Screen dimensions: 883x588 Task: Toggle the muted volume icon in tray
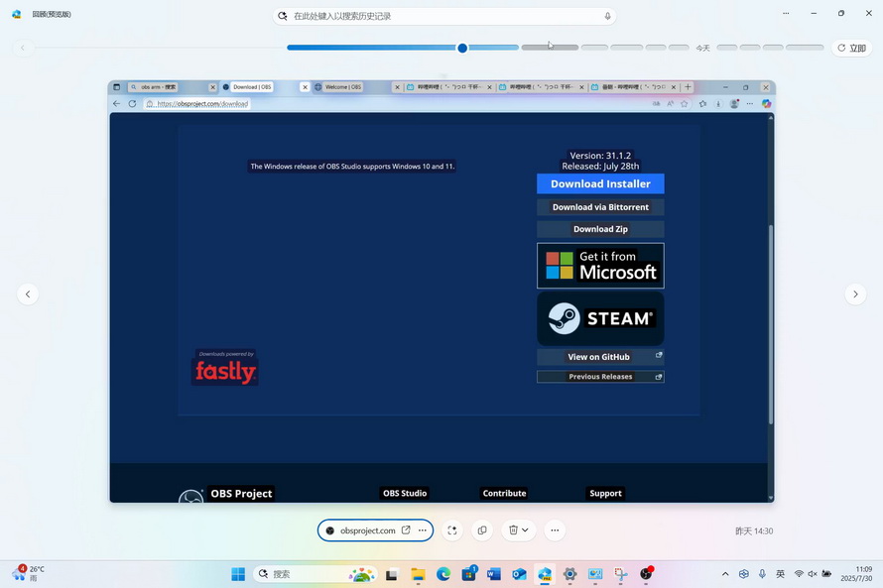coord(813,574)
